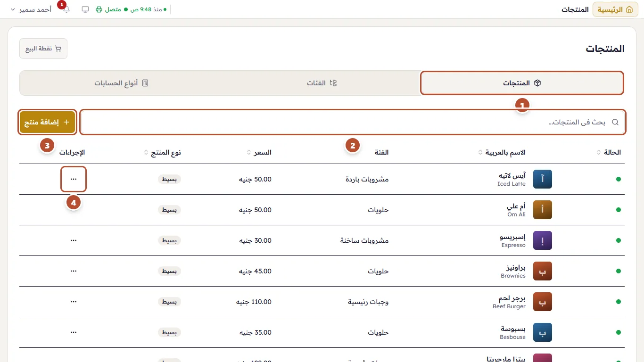Switch to the أنواع الحسابات tab
Image resolution: width=644 pixels, height=362 pixels.
[121, 83]
